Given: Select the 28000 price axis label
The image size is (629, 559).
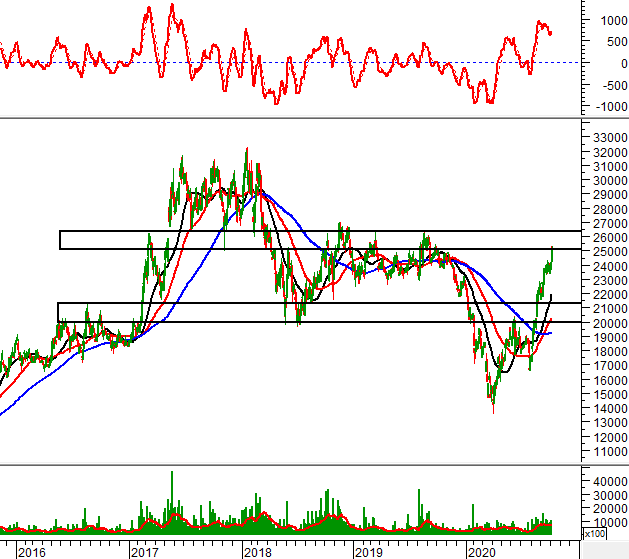Looking at the screenshot, I should (610, 209).
